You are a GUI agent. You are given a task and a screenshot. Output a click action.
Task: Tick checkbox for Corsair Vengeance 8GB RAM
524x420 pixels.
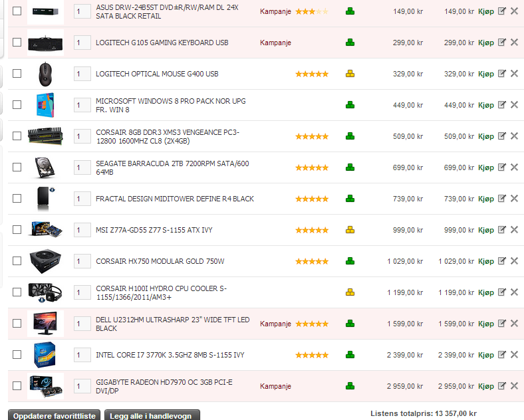point(17,136)
